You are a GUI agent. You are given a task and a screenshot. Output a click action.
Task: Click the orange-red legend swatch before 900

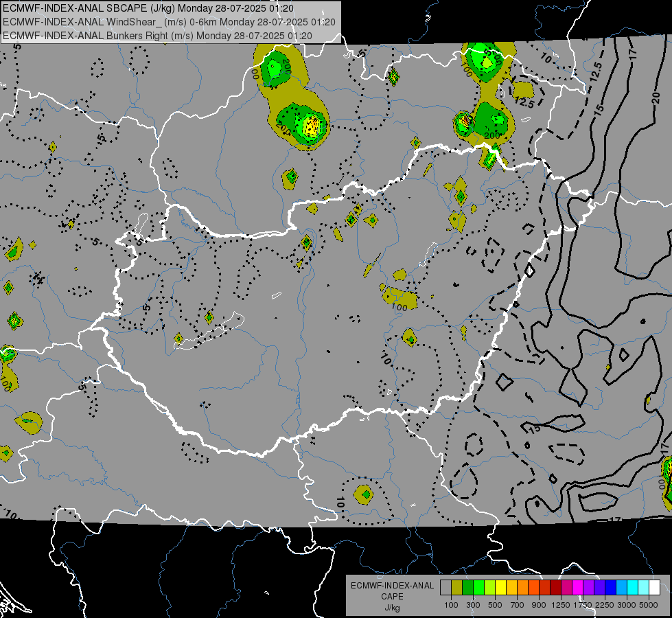tap(533, 587)
